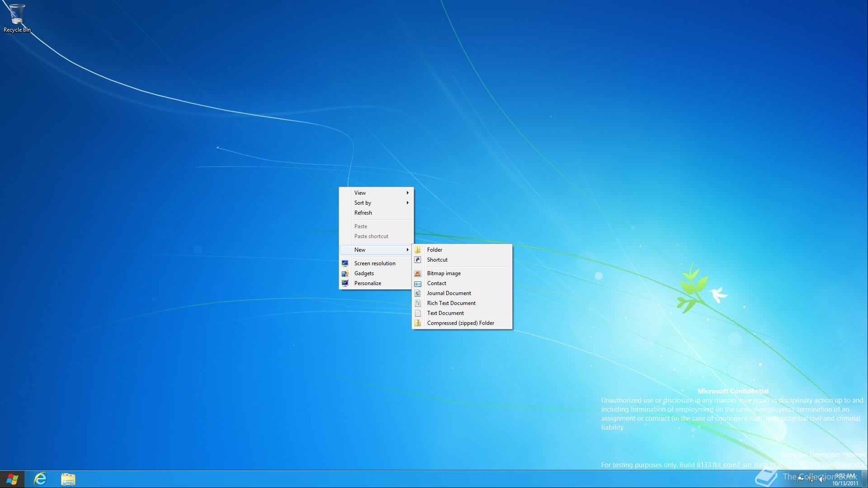
Task: Choose Journal Document in the New submenu
Action: click(x=462, y=293)
